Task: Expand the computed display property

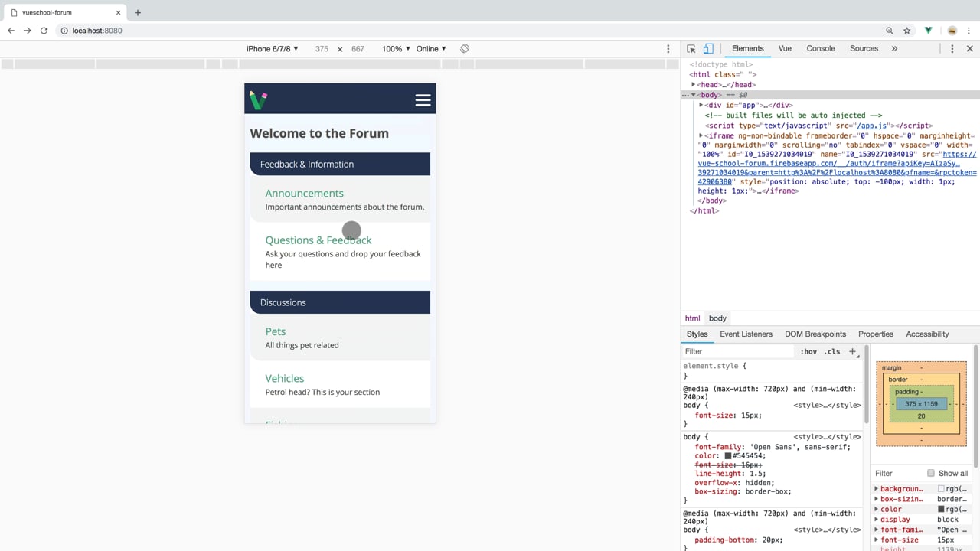Action: click(877, 519)
